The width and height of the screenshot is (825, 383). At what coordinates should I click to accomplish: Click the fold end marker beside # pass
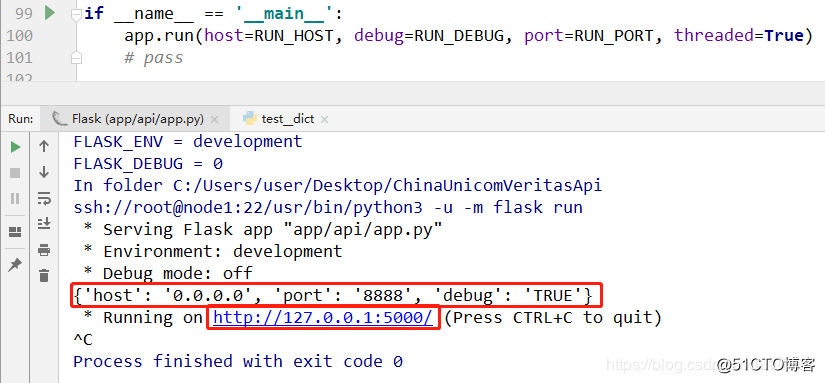pos(76,57)
